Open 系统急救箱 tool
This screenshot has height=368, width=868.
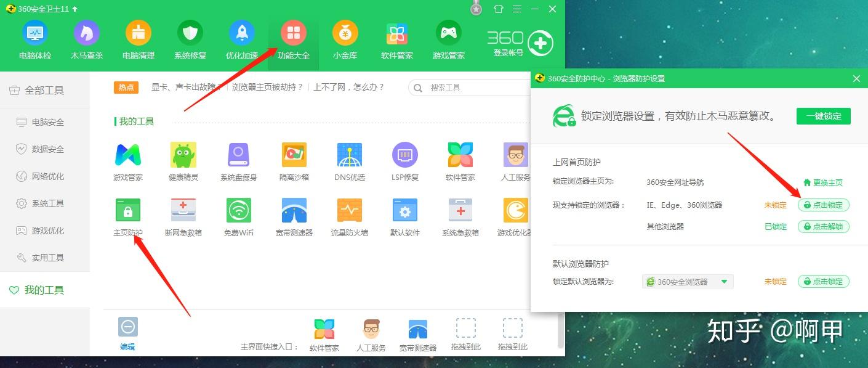click(x=460, y=218)
